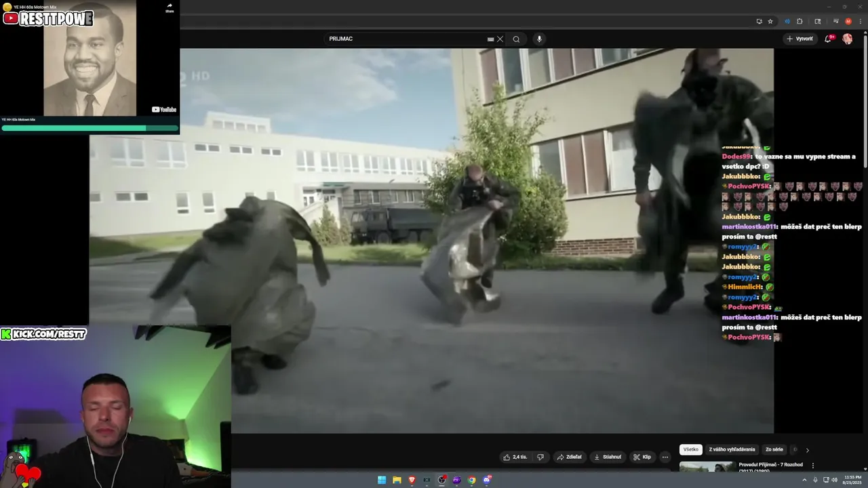Open the system tray volume icon
868x488 pixels.
coord(833,480)
